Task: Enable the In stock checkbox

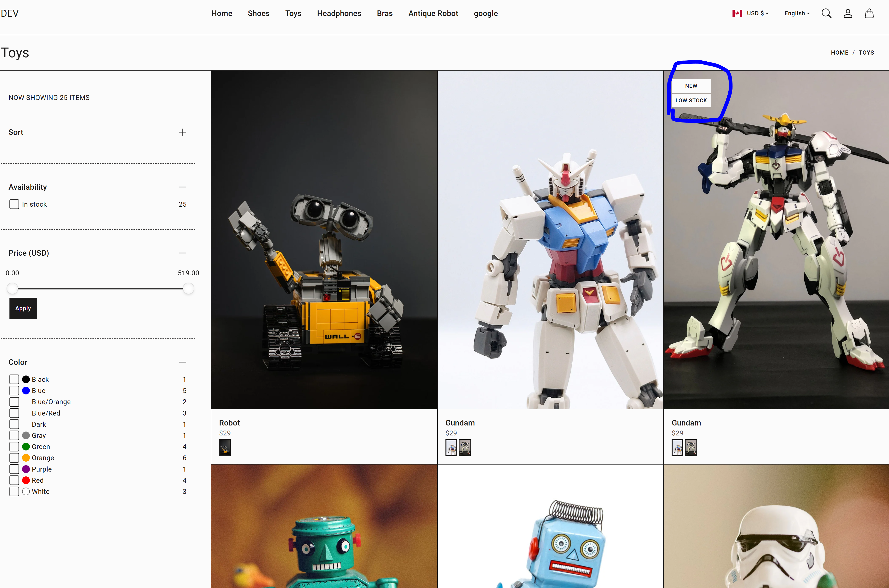Action: 14,204
